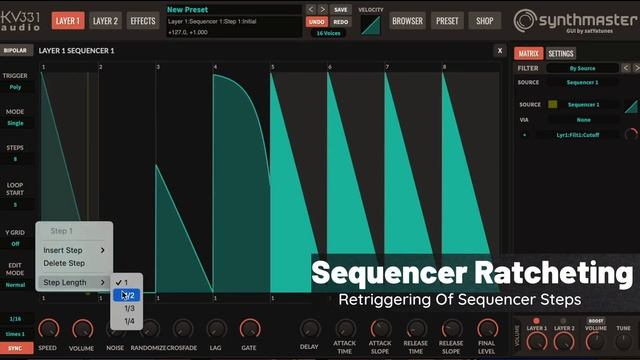Click the LAYER 1 volume knob
This screenshot has width=640, height=360.
point(537,342)
